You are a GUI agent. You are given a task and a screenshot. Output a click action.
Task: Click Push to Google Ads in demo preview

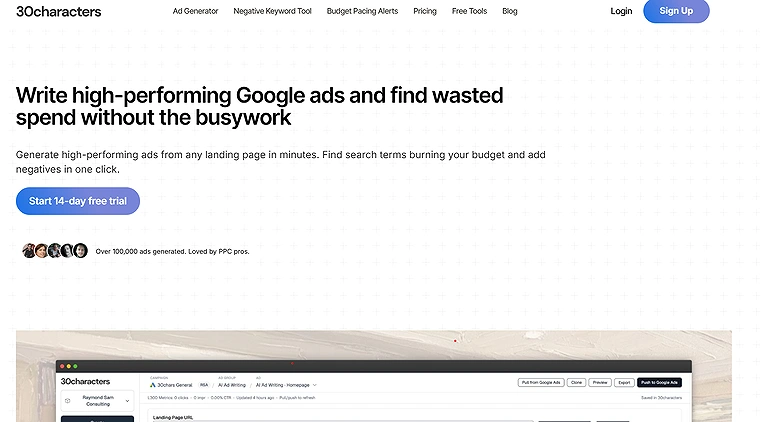click(x=659, y=382)
